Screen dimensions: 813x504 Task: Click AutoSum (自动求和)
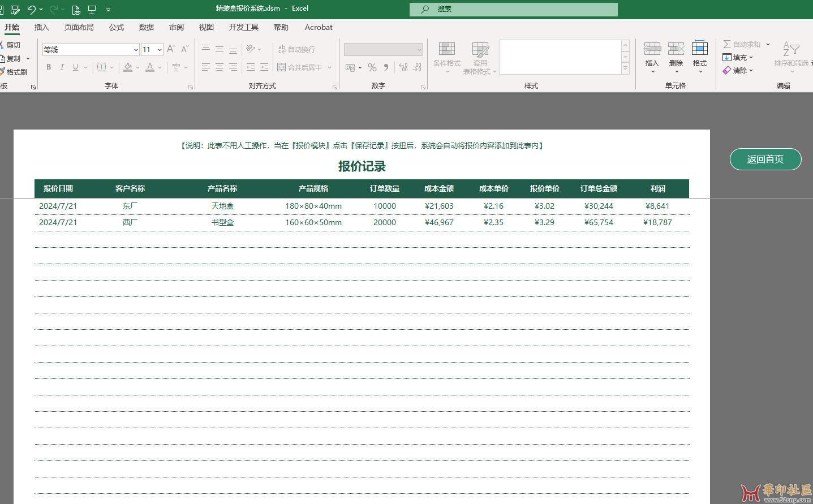pyautogui.click(x=742, y=44)
